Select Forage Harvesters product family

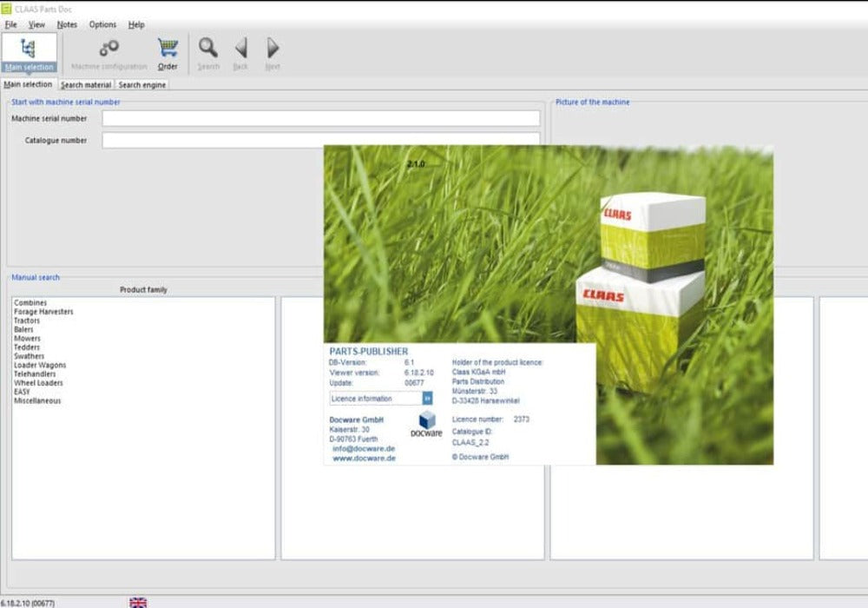pyautogui.click(x=43, y=311)
